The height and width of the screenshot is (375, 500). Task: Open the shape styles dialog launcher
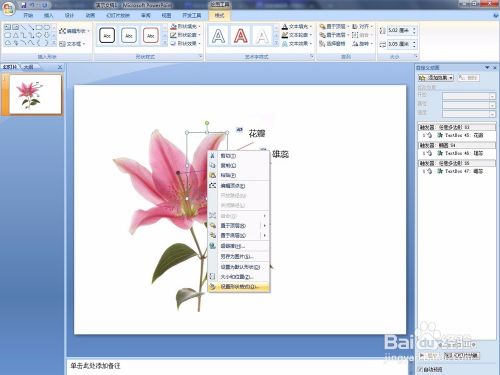click(x=201, y=56)
